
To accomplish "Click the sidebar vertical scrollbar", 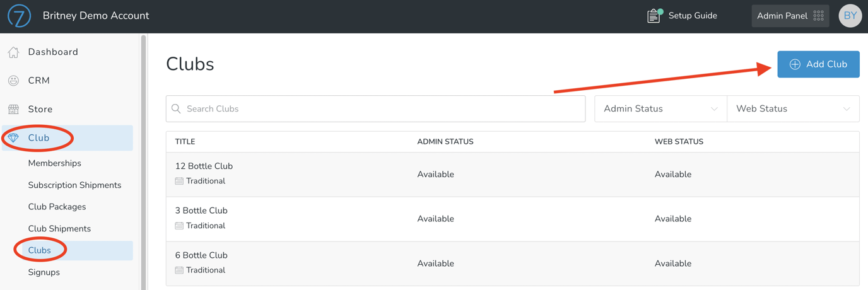I will pos(144,158).
